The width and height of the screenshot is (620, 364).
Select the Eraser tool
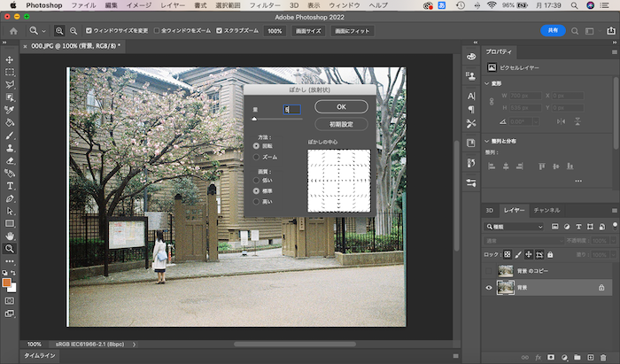click(x=10, y=160)
